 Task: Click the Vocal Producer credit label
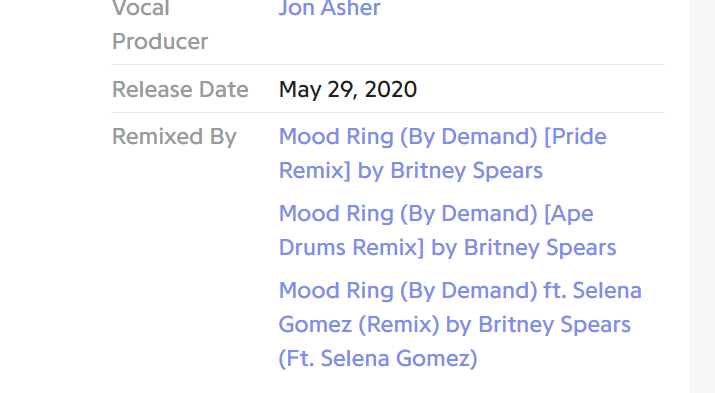tap(160, 25)
